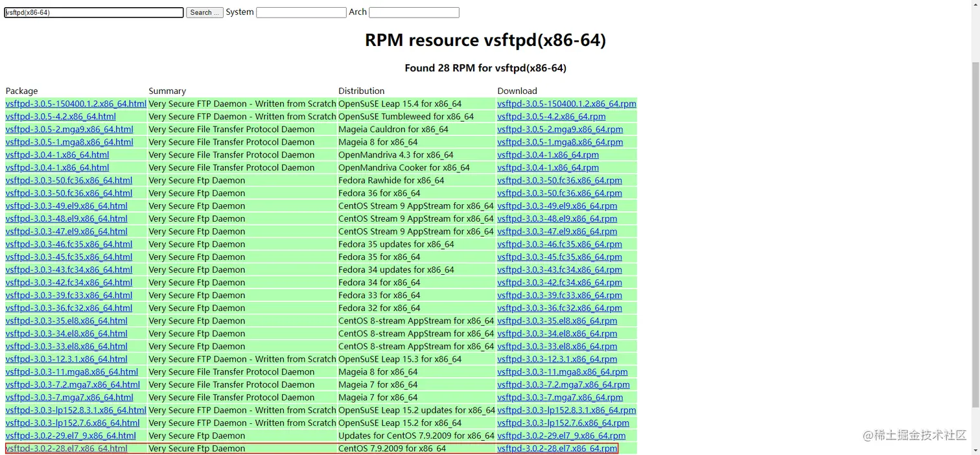The height and width of the screenshot is (455, 980).
Task: Download vsftpd-3.0.3-12.3.1.x86_64.rpm
Action: (557, 359)
